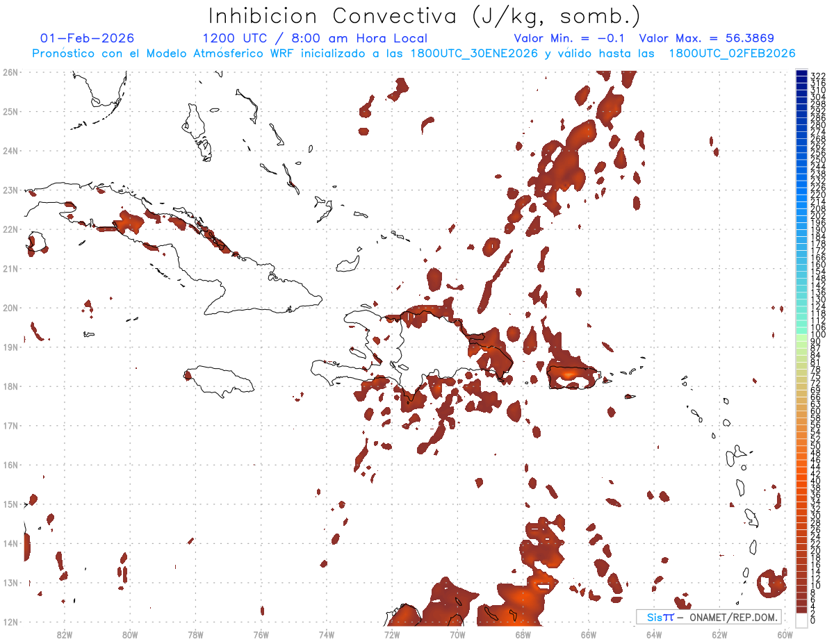Click the 'Inhibicion Convectiva (J/kg, somb.)' title
This screenshot has height=644, width=834.
[425, 16]
